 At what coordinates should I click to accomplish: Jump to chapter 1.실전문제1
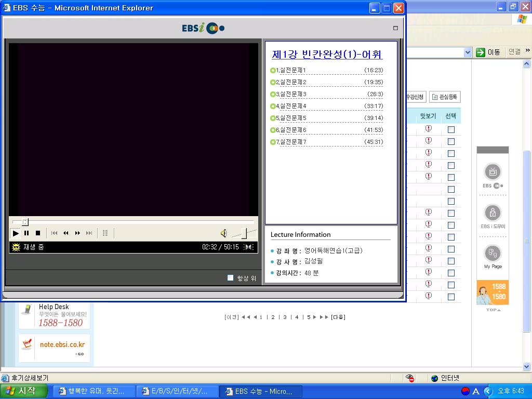[292, 70]
